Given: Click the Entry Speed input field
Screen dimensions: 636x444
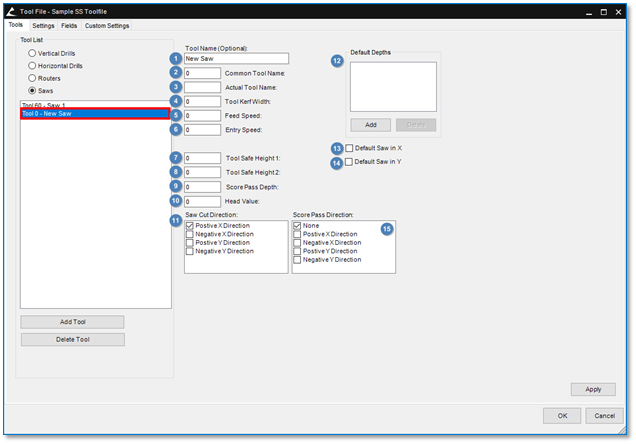Looking at the screenshot, I should click(202, 130).
